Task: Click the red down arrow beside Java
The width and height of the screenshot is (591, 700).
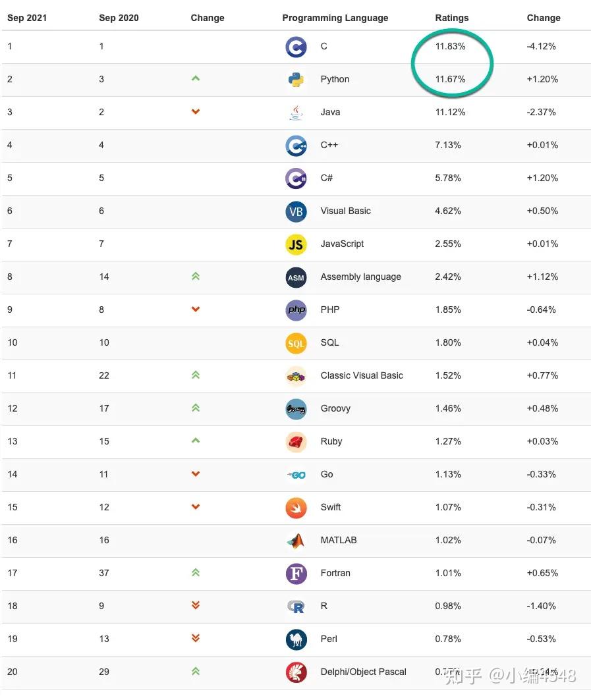Action: [x=195, y=112]
